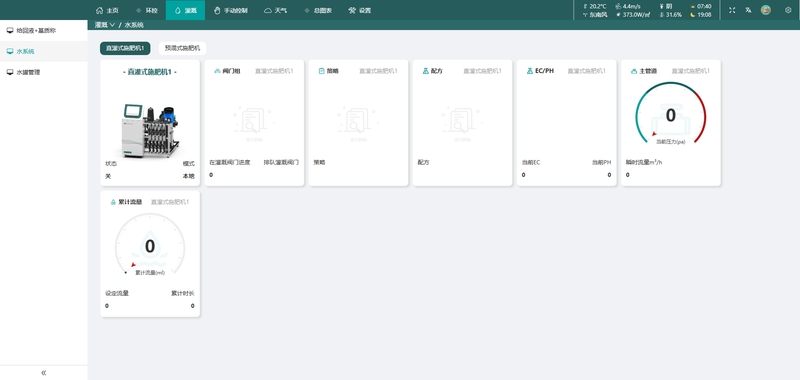Toggle fullscreen with the expand arrows icon
800x380 pixels.
coord(732,10)
